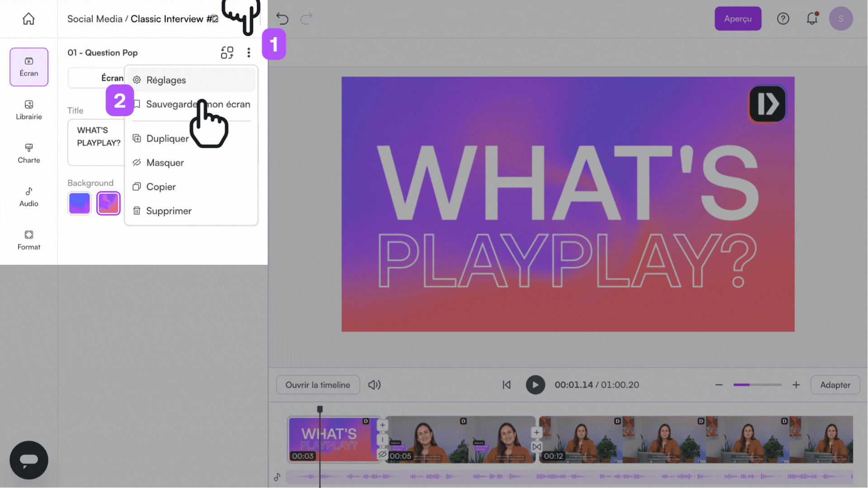Open the Audio sidebar panel
Viewport: 868px width, 488px height.
tap(28, 197)
